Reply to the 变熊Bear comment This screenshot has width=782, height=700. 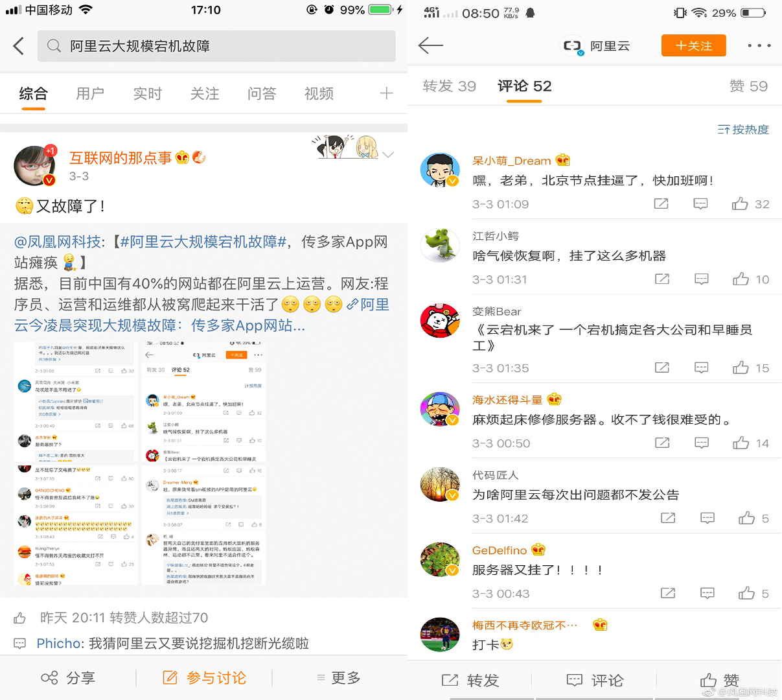tap(701, 368)
